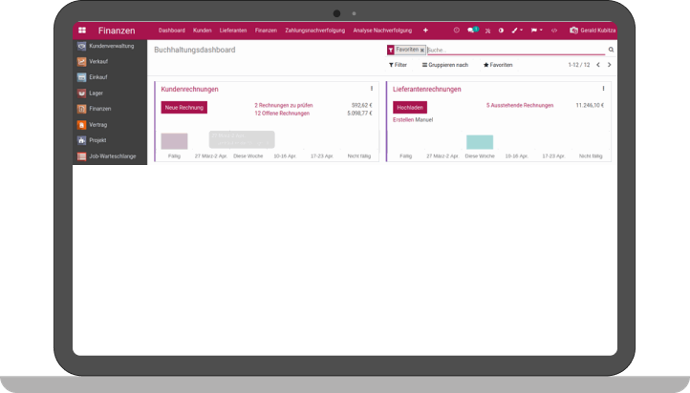Screen dimensions: 690x393
Task: Click the plus icon in top menu
Action: tap(426, 30)
